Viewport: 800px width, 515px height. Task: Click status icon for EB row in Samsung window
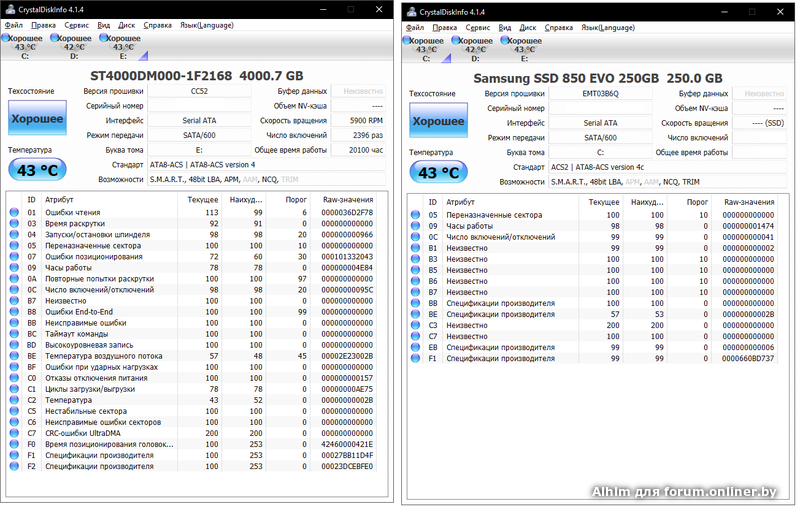point(415,347)
